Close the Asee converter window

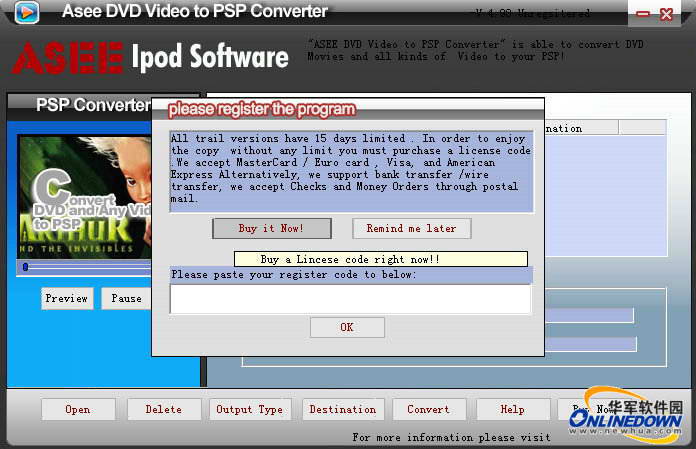click(666, 14)
